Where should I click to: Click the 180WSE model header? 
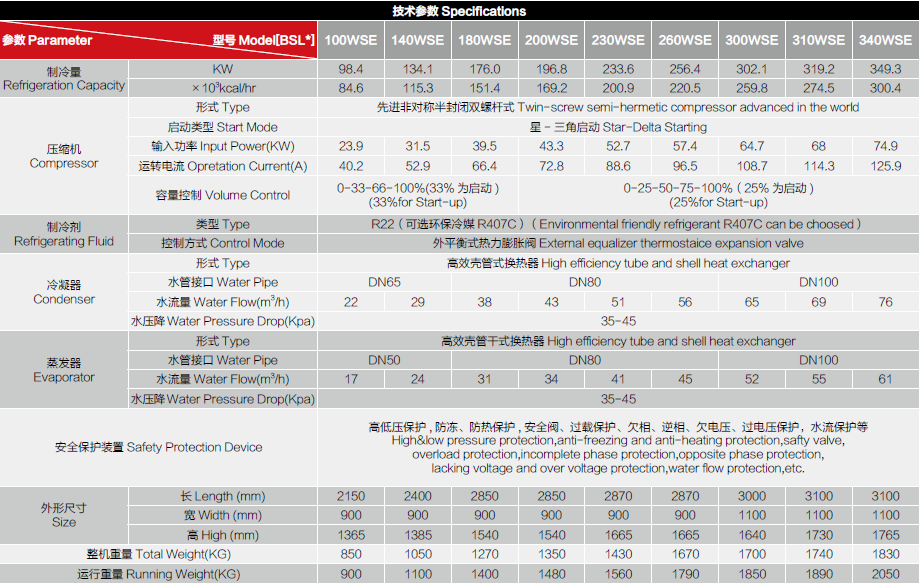point(485,40)
